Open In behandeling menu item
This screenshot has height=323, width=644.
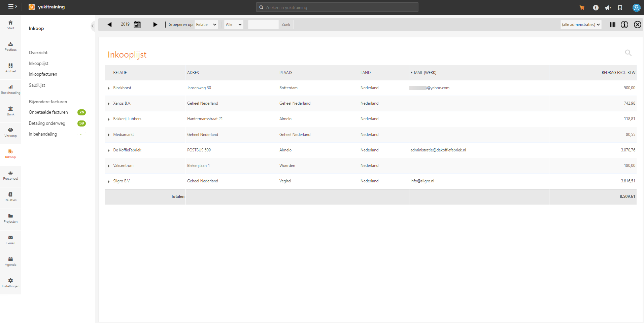click(x=43, y=134)
